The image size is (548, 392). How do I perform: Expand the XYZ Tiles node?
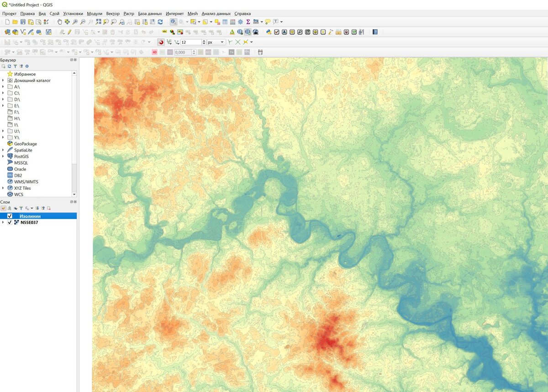point(3,188)
